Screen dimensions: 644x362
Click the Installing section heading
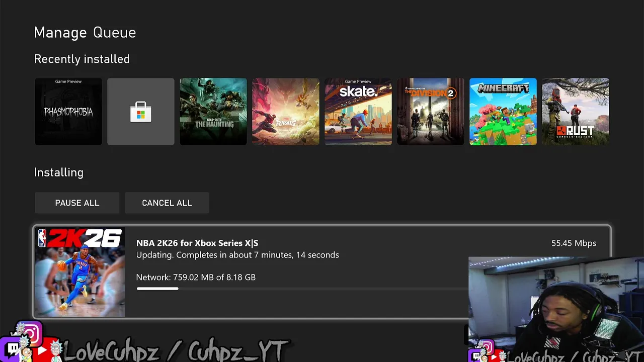59,172
